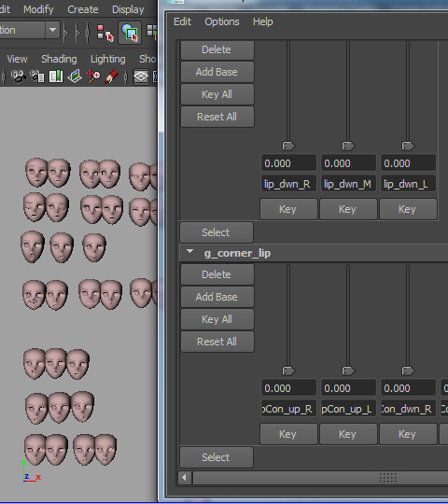Open Help menu in Blend Shape window
Viewport: 448px width, 504px height.
263,21
